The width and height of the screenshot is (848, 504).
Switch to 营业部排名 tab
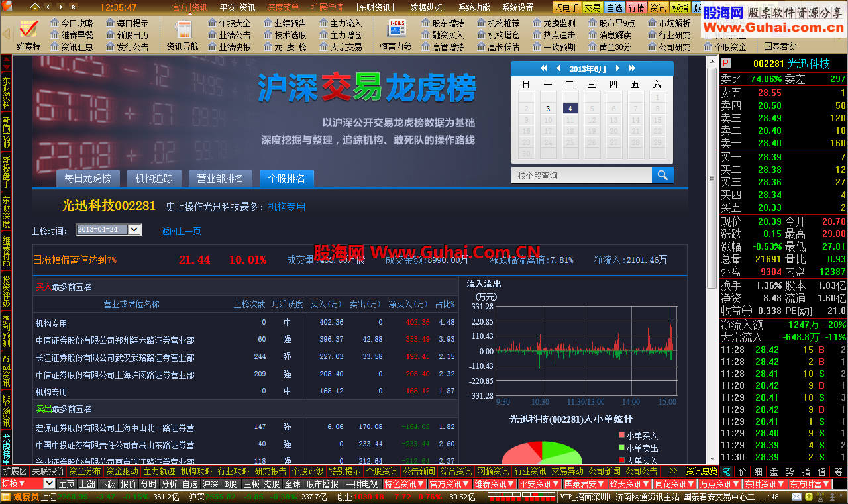(x=220, y=178)
